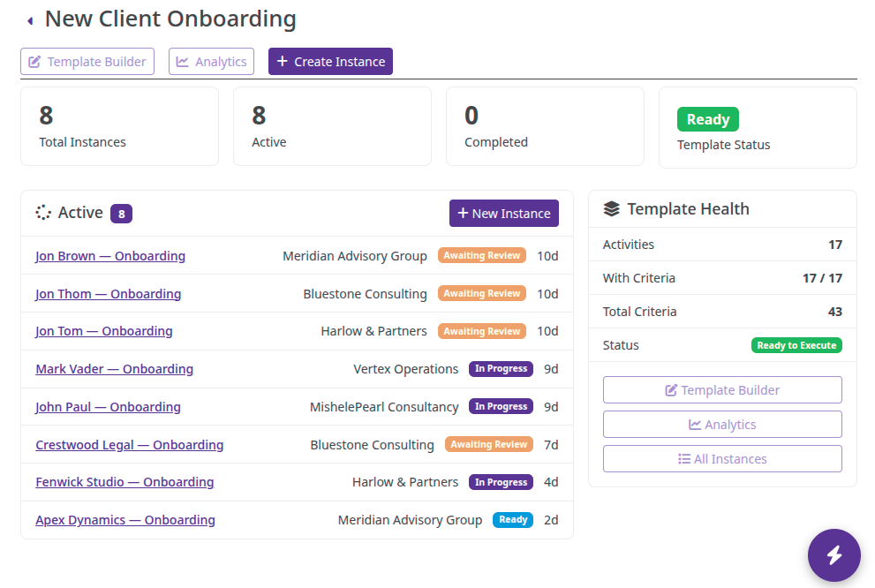875x588 pixels.
Task: Open Jon Brown — Onboarding instance
Action: [109, 255]
